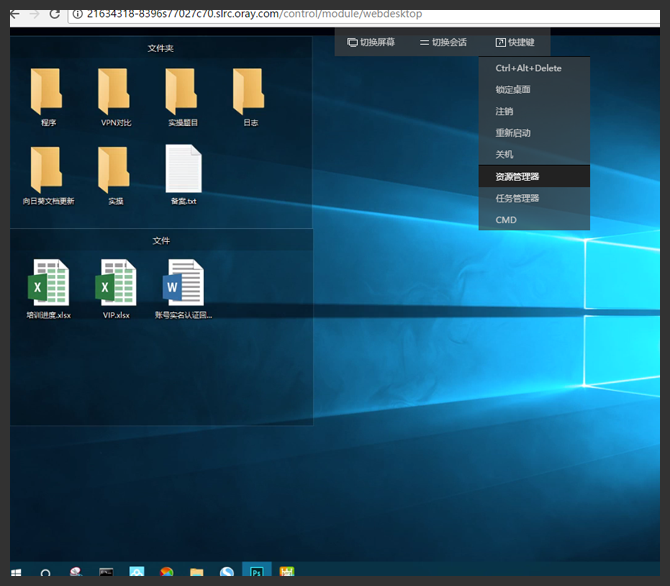Send Ctrl+Alt+Delete to remote desktop
This screenshot has width=670, height=586.
click(x=534, y=68)
